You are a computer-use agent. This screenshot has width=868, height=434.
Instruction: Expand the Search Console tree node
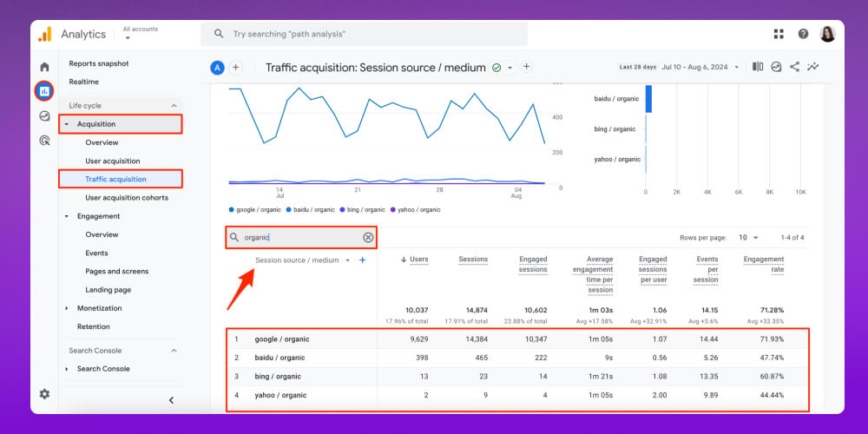[x=67, y=369]
